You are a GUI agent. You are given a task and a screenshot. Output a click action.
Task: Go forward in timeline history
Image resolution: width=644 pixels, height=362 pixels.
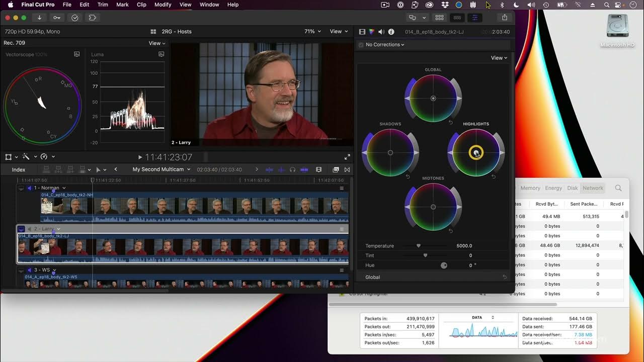[257, 169]
